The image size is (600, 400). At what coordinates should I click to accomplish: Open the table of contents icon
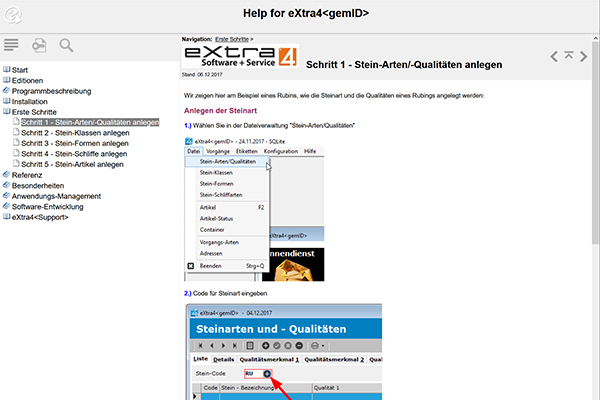[12, 45]
